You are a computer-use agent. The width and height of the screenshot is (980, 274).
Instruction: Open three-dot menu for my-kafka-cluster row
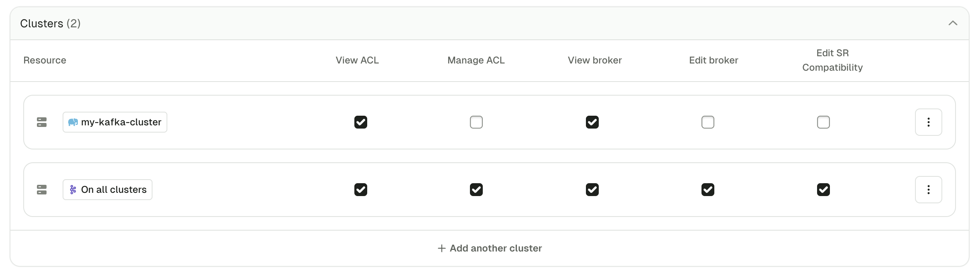point(928,122)
